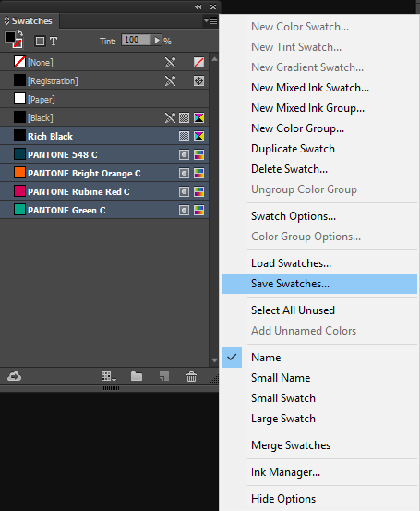Select the [Black] swatch row
The image size is (420, 511).
104,117
